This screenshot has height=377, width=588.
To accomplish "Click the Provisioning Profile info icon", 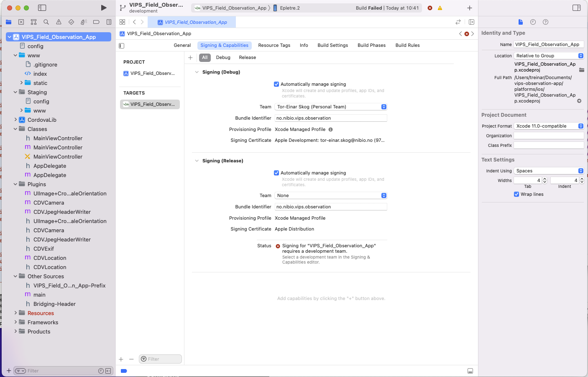I will 330,130.
